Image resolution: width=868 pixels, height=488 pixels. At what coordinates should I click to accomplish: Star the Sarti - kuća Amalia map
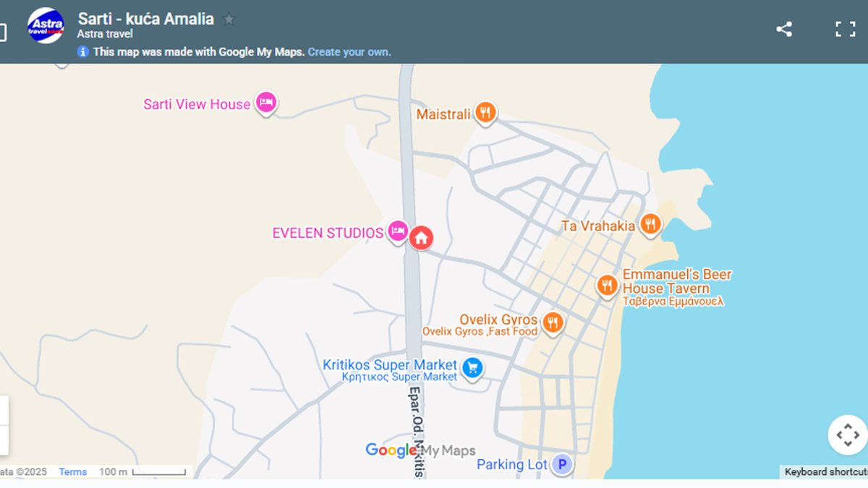229,20
